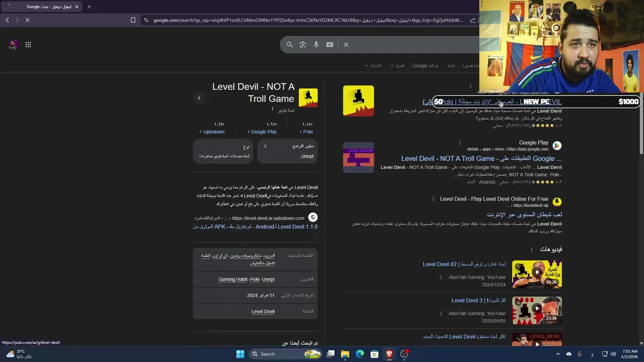Open more options for the leveldevil.vip result
Screen dimensions: 644x362
433,199
